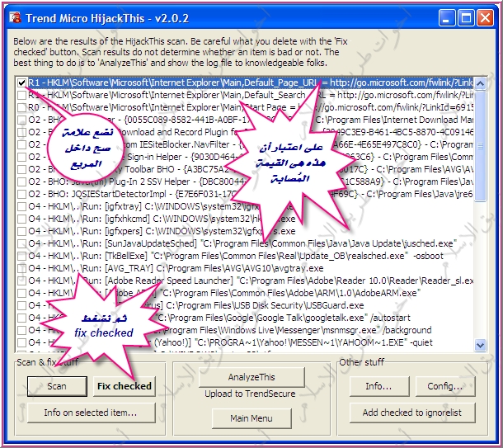The image size is (503, 448).
Task: Tick the Adobe Reader Speed Launcher checkbox
Action: (x=21, y=281)
